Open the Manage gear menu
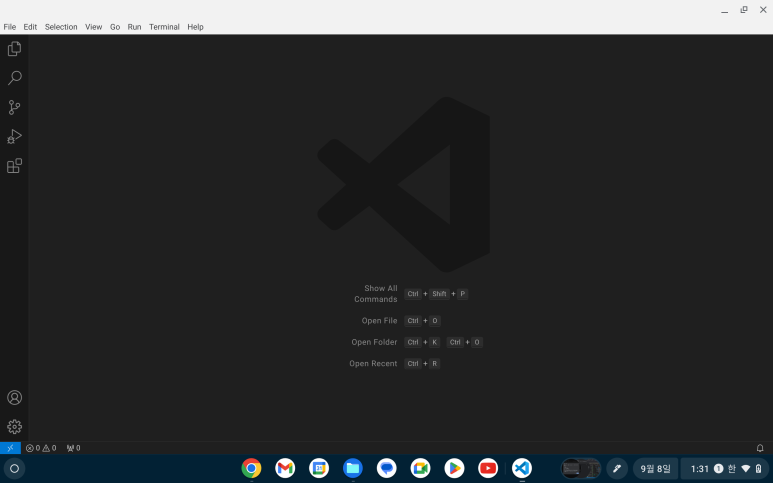Viewport: 773px width, 483px height. coord(14,426)
